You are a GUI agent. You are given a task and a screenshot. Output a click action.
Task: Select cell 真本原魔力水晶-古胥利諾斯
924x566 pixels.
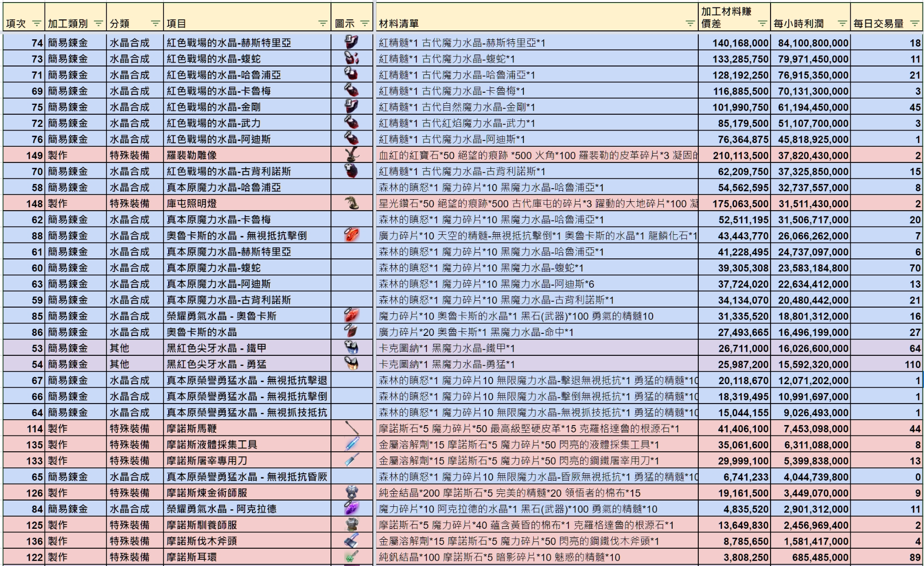point(247,300)
